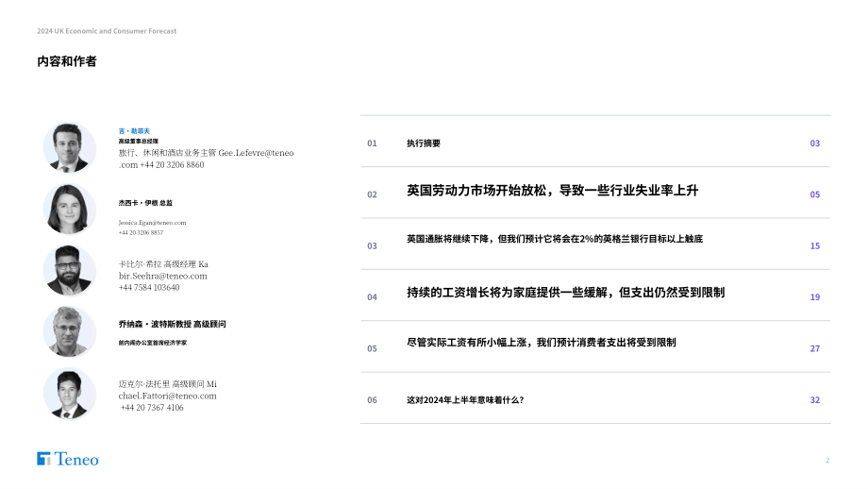Click the subtitle 前内阁办公室首席经济学家
Image resolution: width=868 pixels, height=489 pixels.
pyautogui.click(x=152, y=343)
